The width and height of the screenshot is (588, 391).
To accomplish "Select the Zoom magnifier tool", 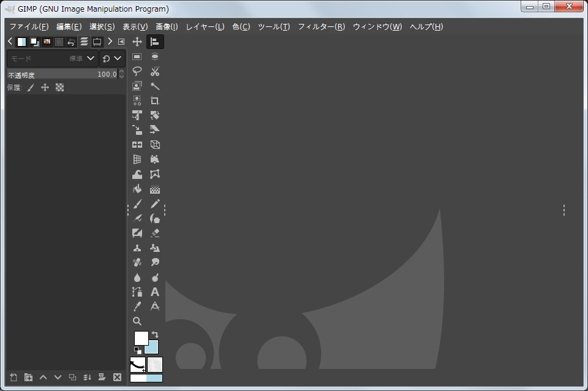I will (137, 321).
